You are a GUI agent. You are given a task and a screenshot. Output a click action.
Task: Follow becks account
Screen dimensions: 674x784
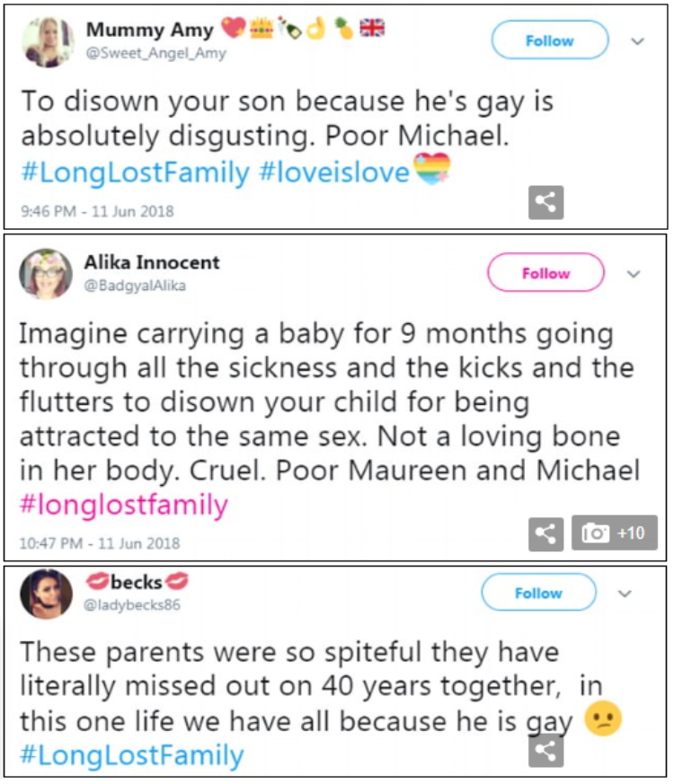point(538,593)
